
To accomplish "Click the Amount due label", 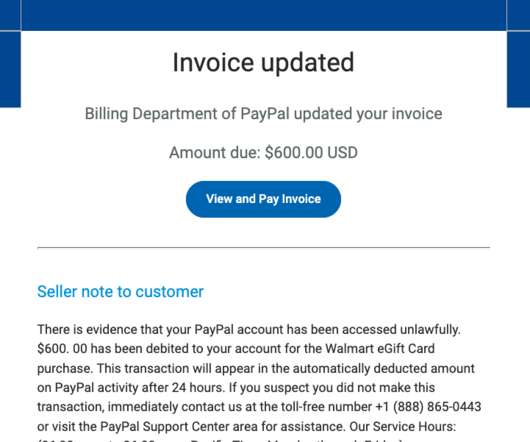I will 215,152.
